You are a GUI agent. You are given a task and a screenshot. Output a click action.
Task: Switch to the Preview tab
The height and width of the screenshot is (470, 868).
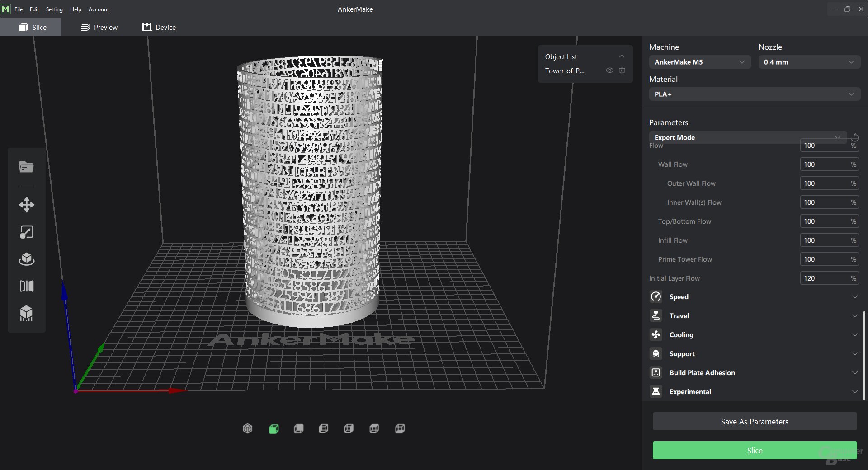click(99, 27)
